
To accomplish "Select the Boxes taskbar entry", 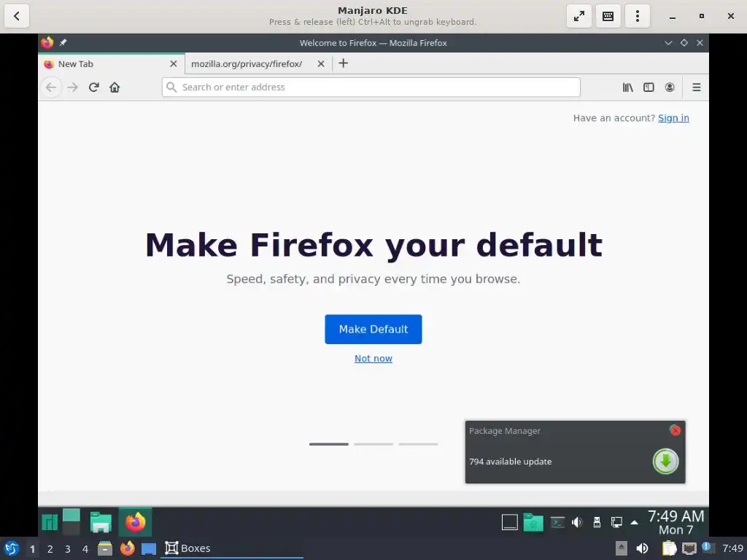I will pyautogui.click(x=232, y=548).
